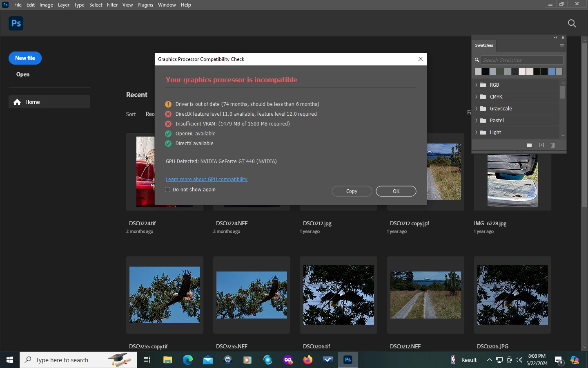Open the search magnifier in Photoshop header
588x368 pixels.
[x=572, y=23]
